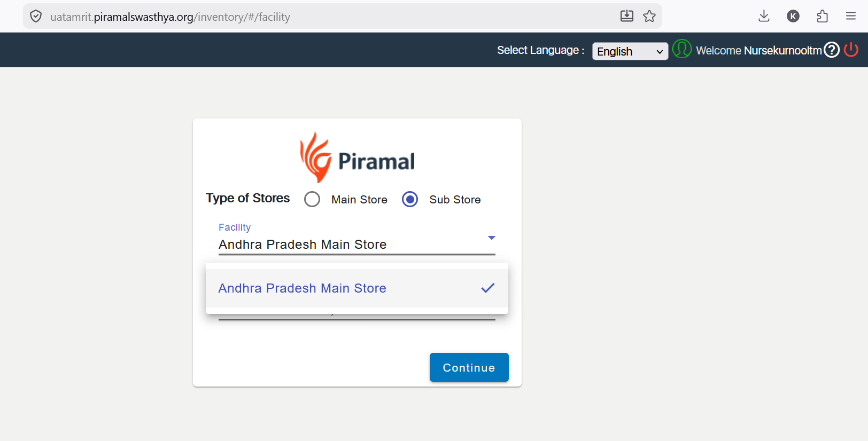This screenshot has width=868, height=441.
Task: Open the browser hamburger menu
Action: pos(851,16)
